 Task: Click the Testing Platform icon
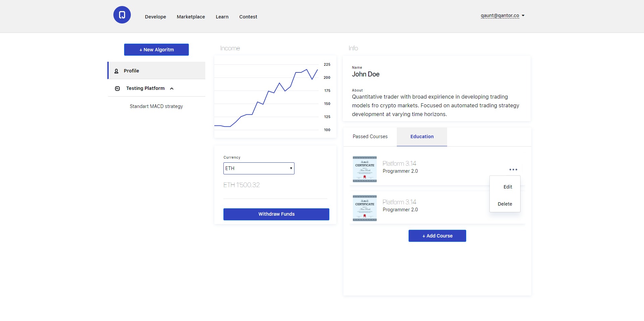tap(117, 89)
